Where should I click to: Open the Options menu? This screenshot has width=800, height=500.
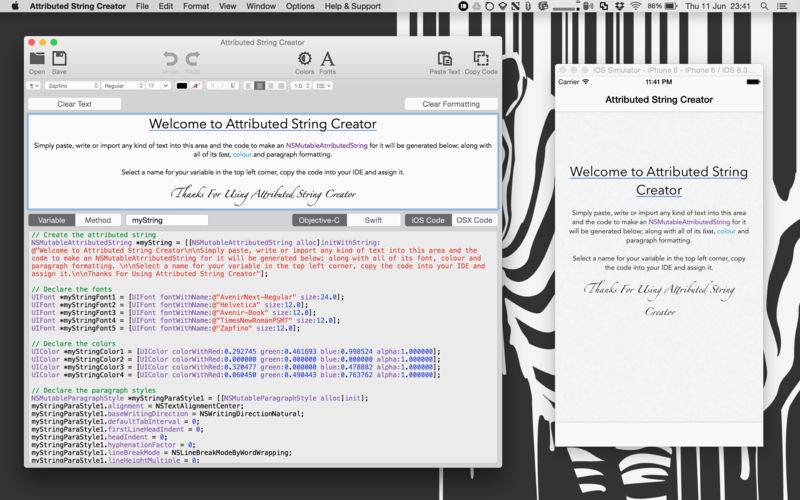click(x=300, y=6)
